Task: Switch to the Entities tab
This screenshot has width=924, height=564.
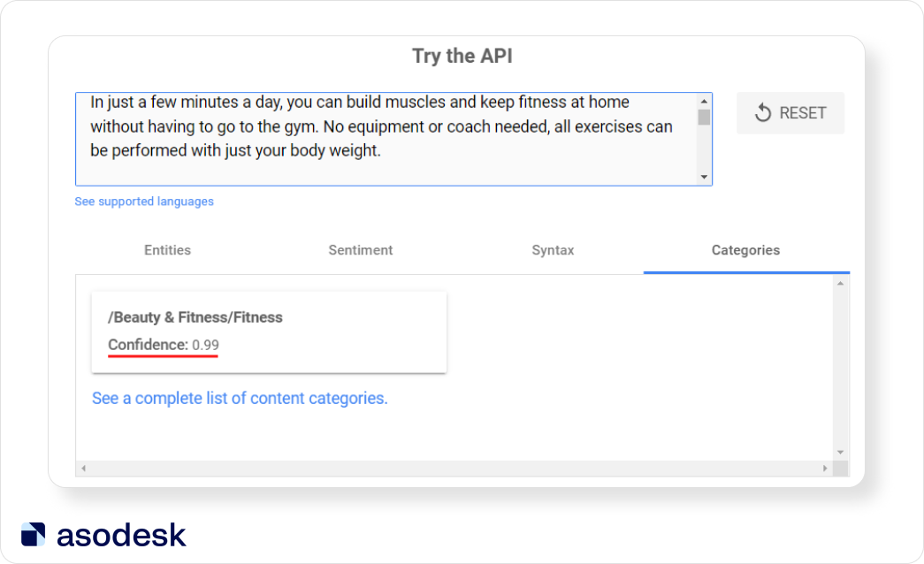Action: tap(167, 250)
